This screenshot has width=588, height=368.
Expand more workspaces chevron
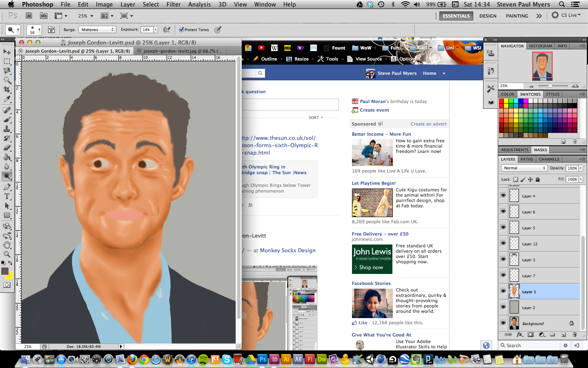point(539,16)
